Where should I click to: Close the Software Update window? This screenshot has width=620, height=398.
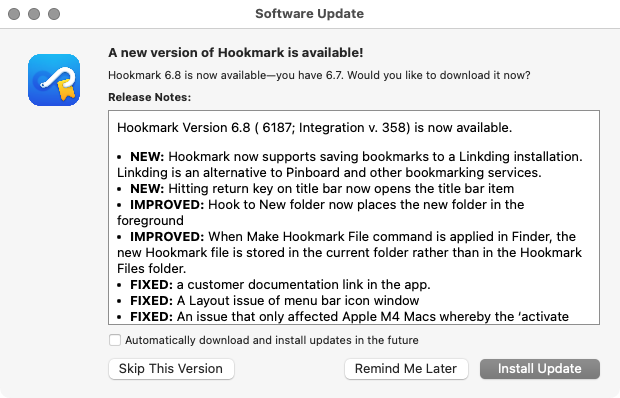pos(14,14)
